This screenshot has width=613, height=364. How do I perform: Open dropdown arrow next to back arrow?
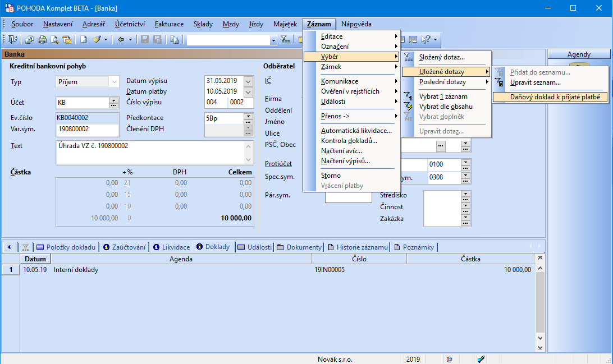130,39
